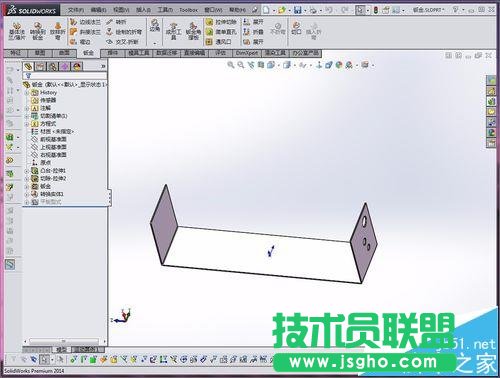Click the Rip (切口) tool
The width and height of the screenshot is (500, 378).
coord(296,28)
